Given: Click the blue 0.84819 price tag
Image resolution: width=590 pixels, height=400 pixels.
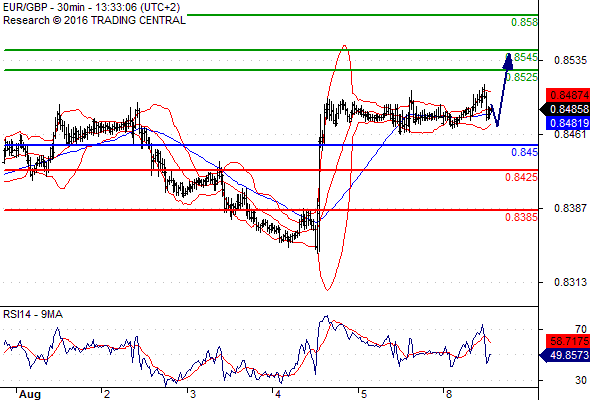Looking at the screenshot, I should point(568,123).
